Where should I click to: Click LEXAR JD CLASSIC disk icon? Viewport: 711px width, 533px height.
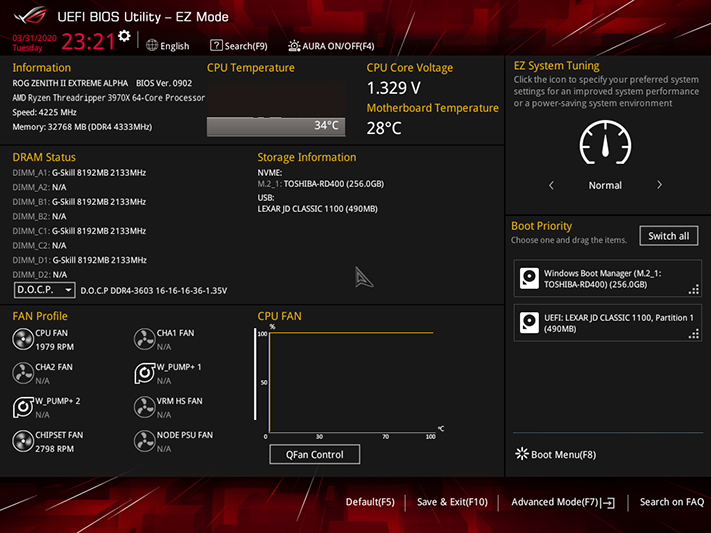[x=529, y=323]
